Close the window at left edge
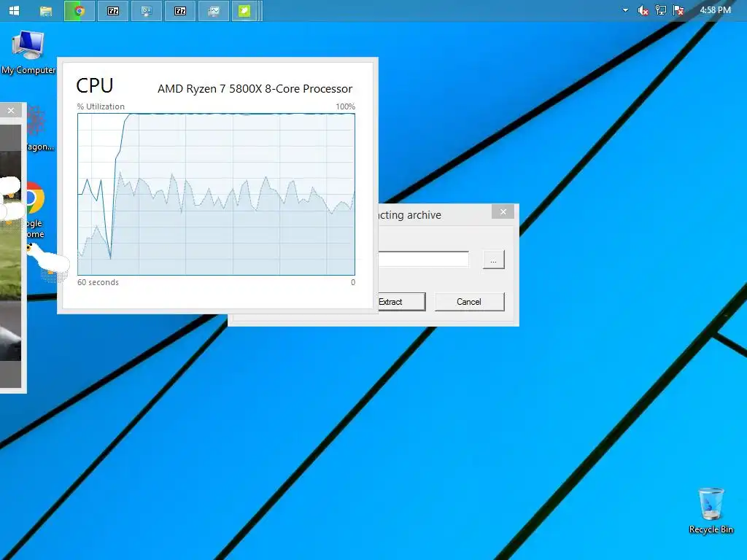The width and height of the screenshot is (747, 560). (11, 111)
